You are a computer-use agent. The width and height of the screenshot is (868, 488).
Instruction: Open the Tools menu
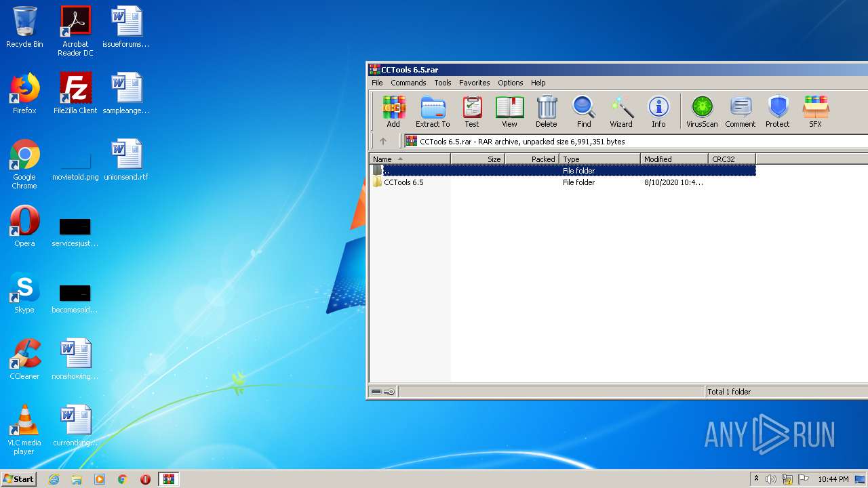point(443,83)
